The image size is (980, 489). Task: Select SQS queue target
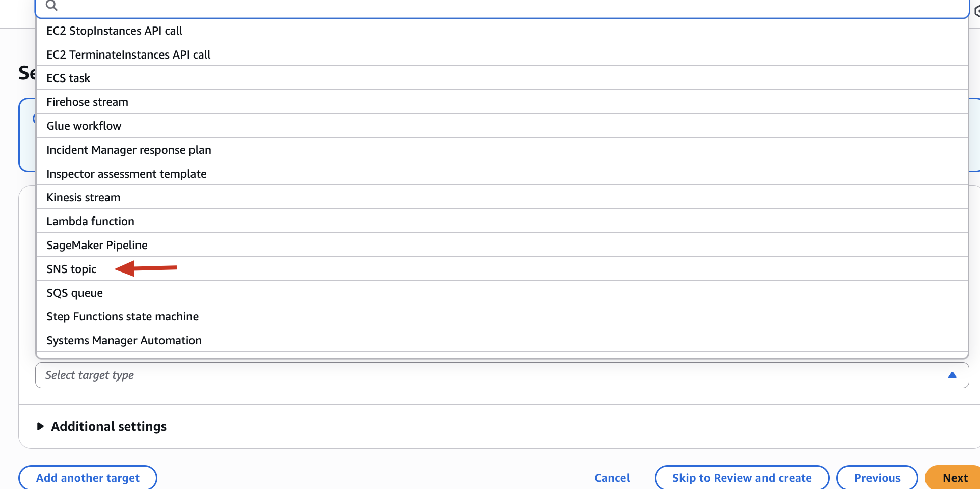click(74, 293)
